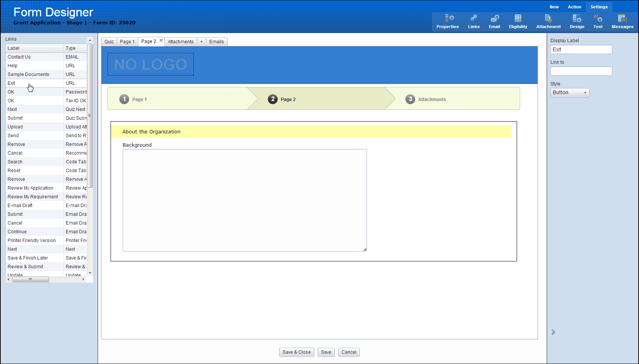Click the Messages toolbar icon

[622, 18]
